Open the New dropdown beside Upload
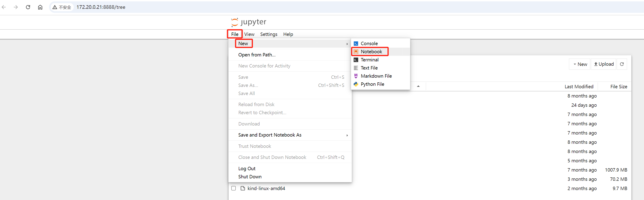This screenshot has width=644, height=200. click(x=580, y=64)
